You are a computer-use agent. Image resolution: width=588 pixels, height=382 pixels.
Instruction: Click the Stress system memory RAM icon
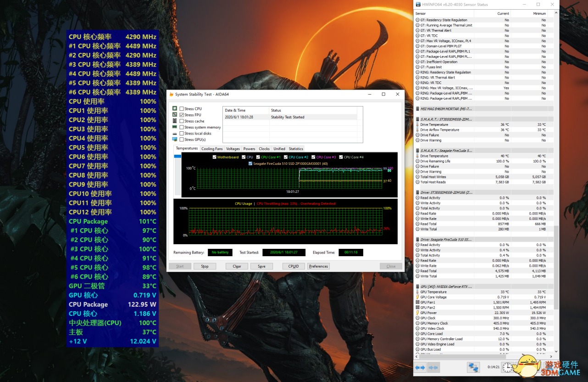click(x=175, y=127)
